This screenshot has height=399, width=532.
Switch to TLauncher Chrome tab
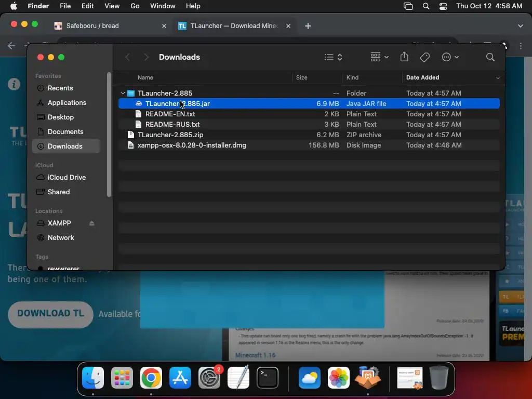(x=233, y=26)
